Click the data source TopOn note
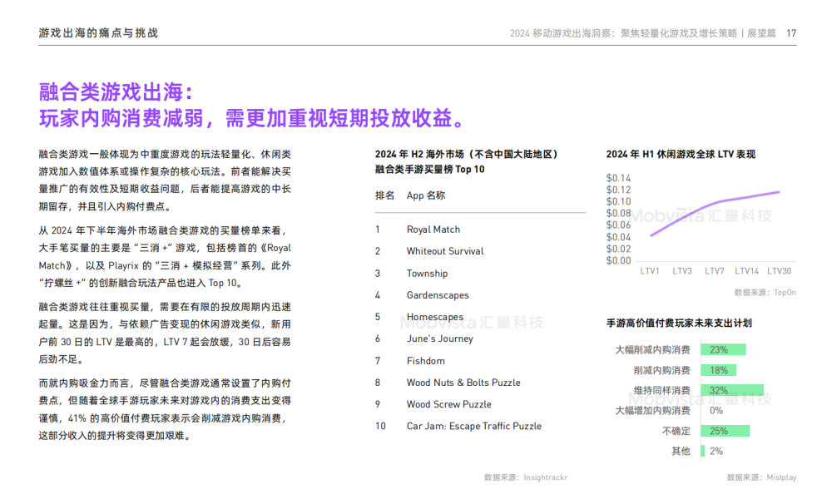Viewport: 817px width, 504px height. click(765, 293)
